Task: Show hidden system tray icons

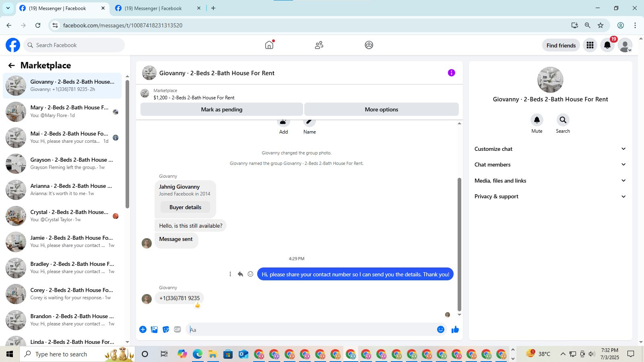Action: [563, 354]
